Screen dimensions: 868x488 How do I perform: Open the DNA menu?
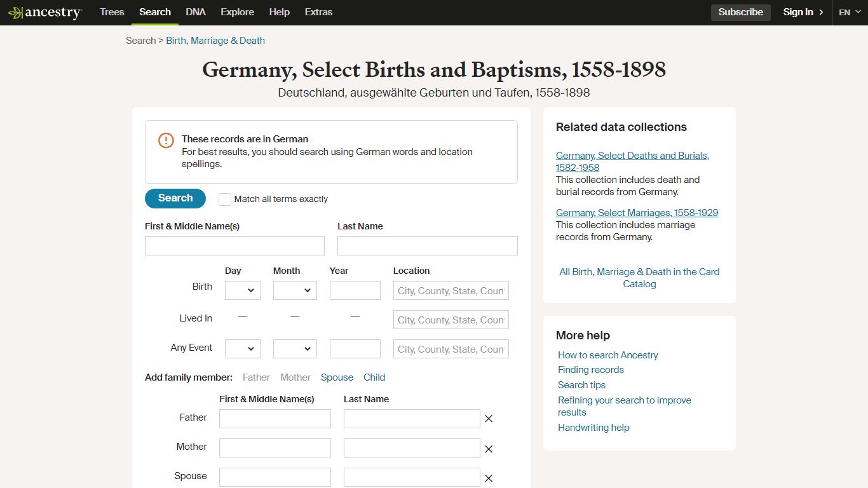pos(196,12)
